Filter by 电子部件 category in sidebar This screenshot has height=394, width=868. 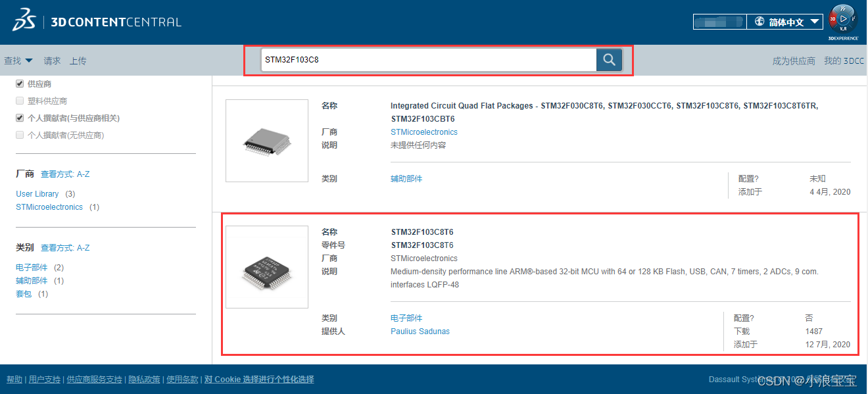(x=32, y=268)
